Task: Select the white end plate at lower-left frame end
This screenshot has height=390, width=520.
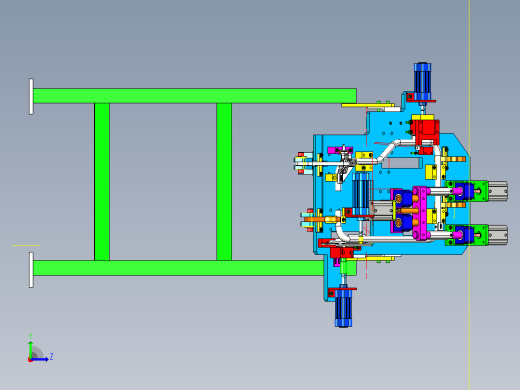Action: pos(31,270)
